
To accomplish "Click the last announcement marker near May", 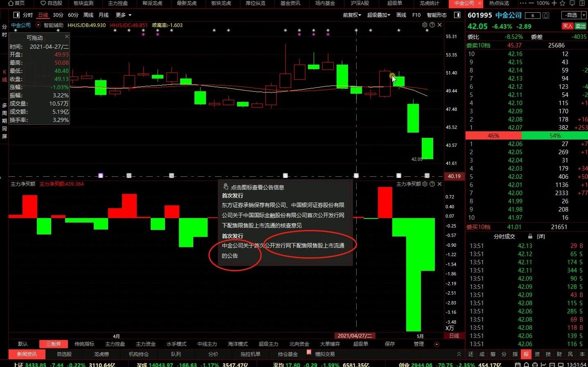I will tap(427, 176).
